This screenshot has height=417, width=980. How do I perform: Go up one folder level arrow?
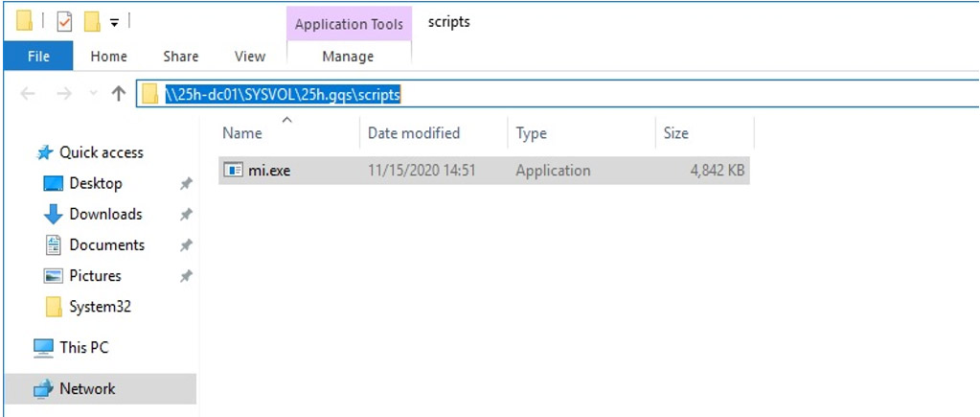pyautogui.click(x=118, y=93)
